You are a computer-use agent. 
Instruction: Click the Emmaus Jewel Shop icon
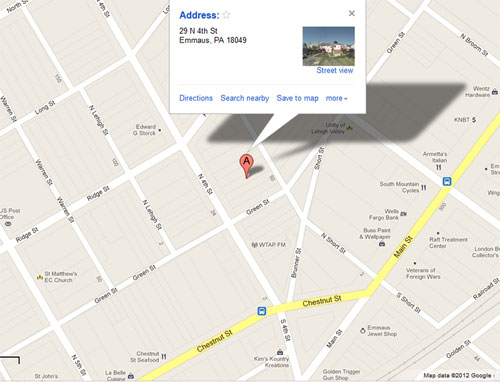point(363,331)
